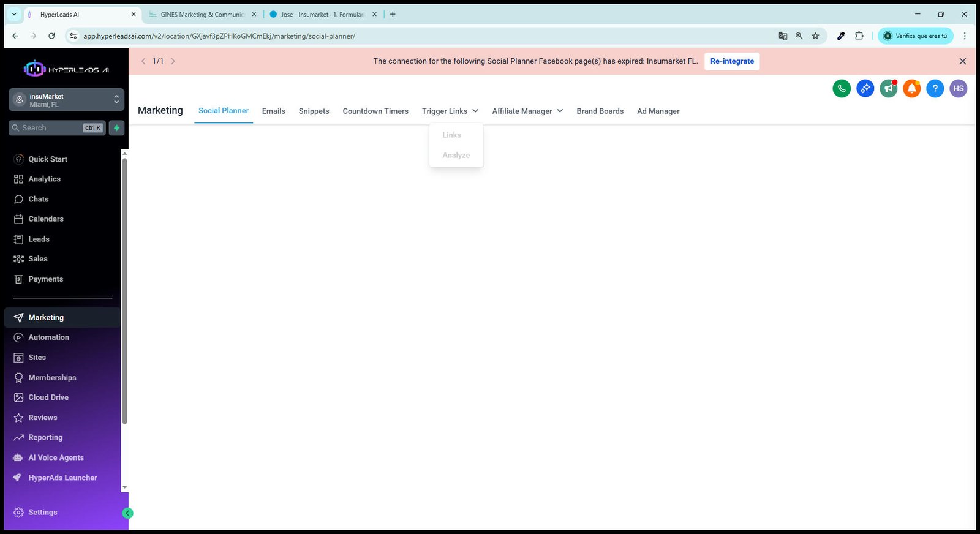
Task: Click the green lightning quick actions icon
Action: pyautogui.click(x=116, y=128)
